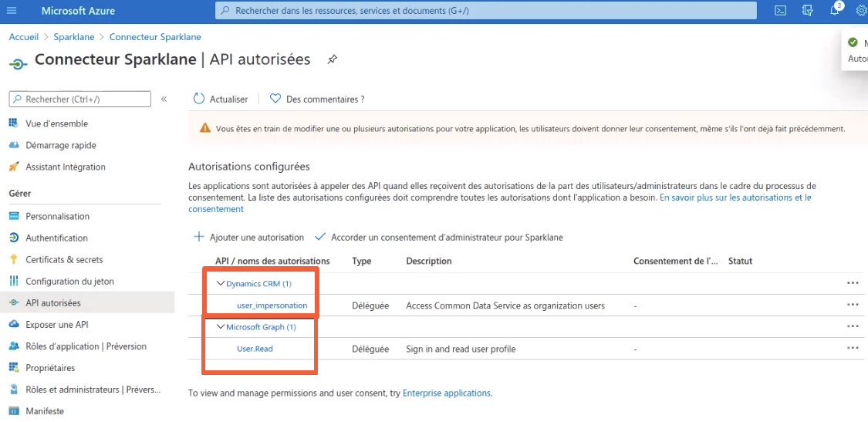This screenshot has width=868, height=422.
Task: Click the Rôles et administrateurs icon
Action: [15, 390]
